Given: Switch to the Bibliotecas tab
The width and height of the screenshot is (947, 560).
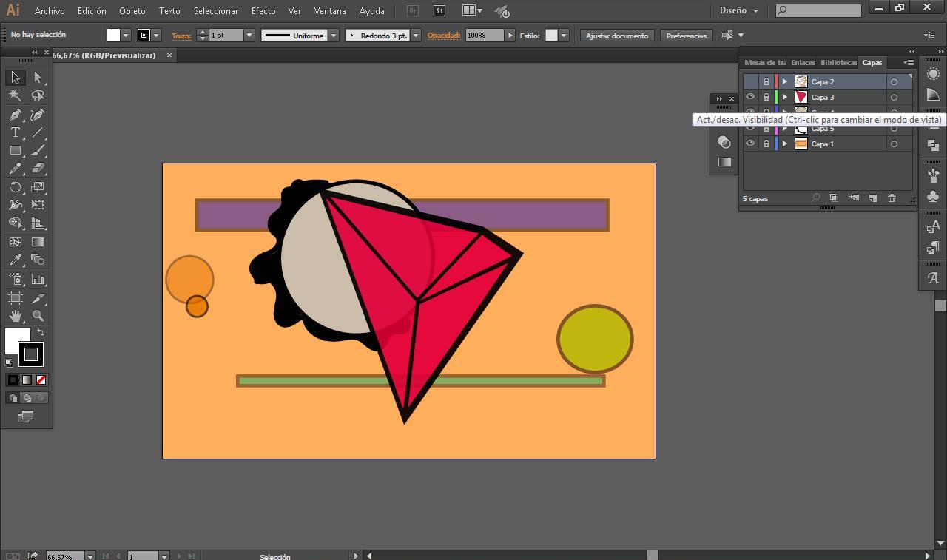Looking at the screenshot, I should (x=838, y=63).
